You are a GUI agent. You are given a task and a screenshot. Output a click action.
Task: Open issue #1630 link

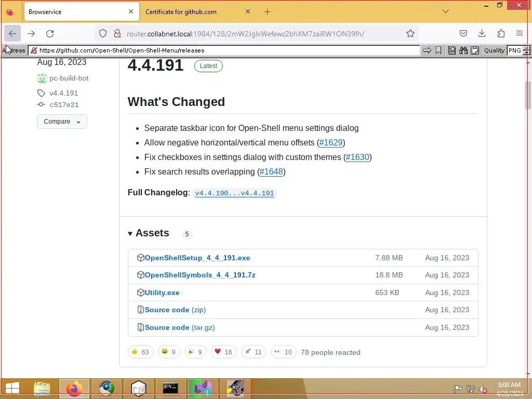pos(357,157)
